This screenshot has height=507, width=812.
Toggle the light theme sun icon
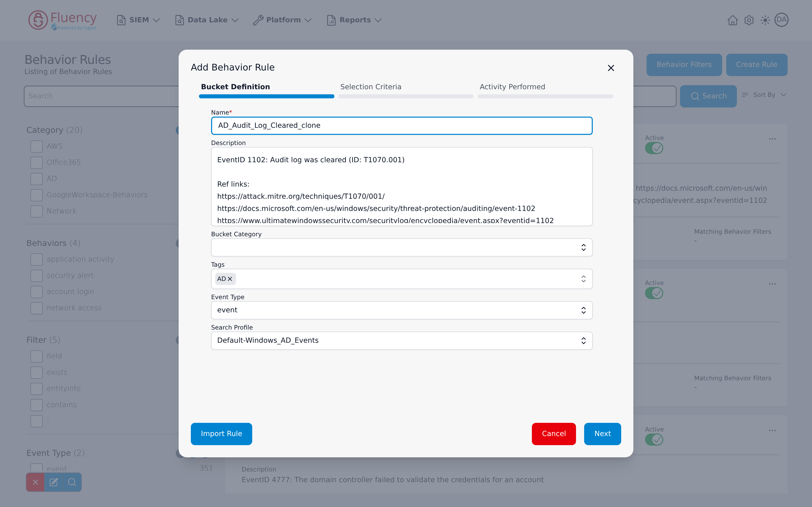pos(765,20)
